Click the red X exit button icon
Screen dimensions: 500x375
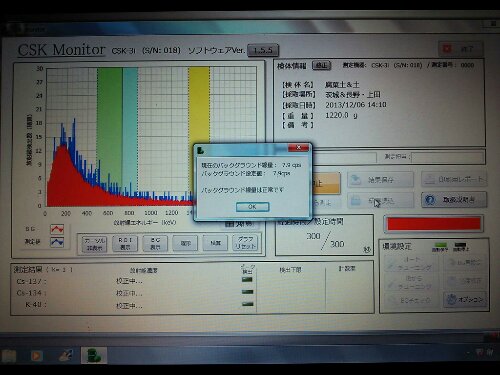click(447, 49)
